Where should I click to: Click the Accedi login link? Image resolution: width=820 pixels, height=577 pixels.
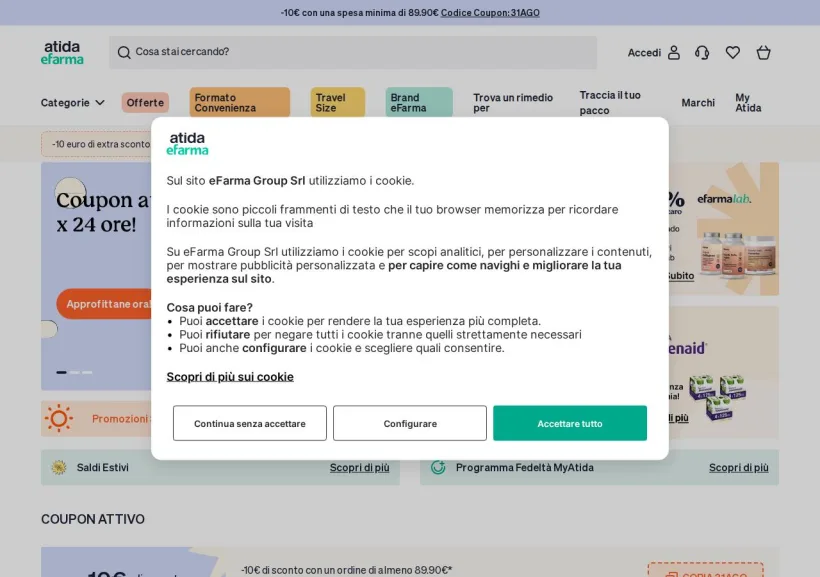click(644, 52)
